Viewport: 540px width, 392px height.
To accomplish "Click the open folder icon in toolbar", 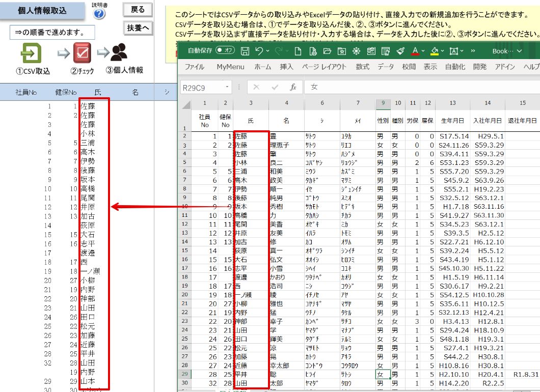I will point(327,51).
